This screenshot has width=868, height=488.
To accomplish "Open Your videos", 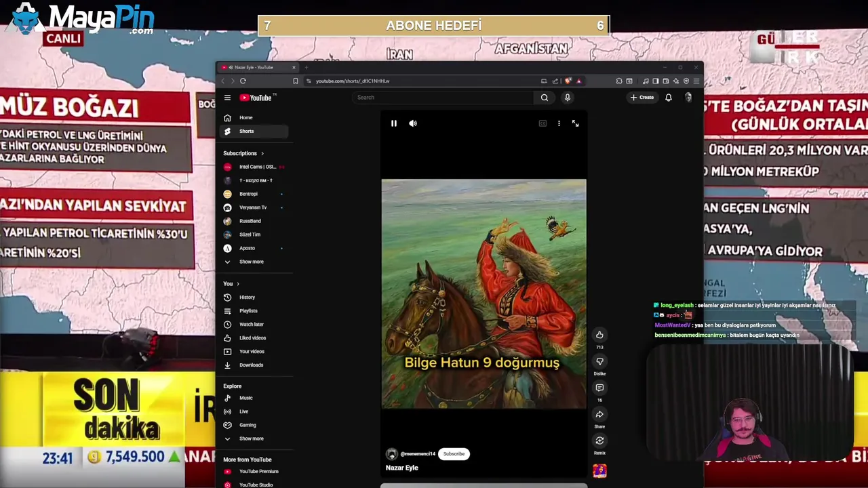I will pos(255,352).
